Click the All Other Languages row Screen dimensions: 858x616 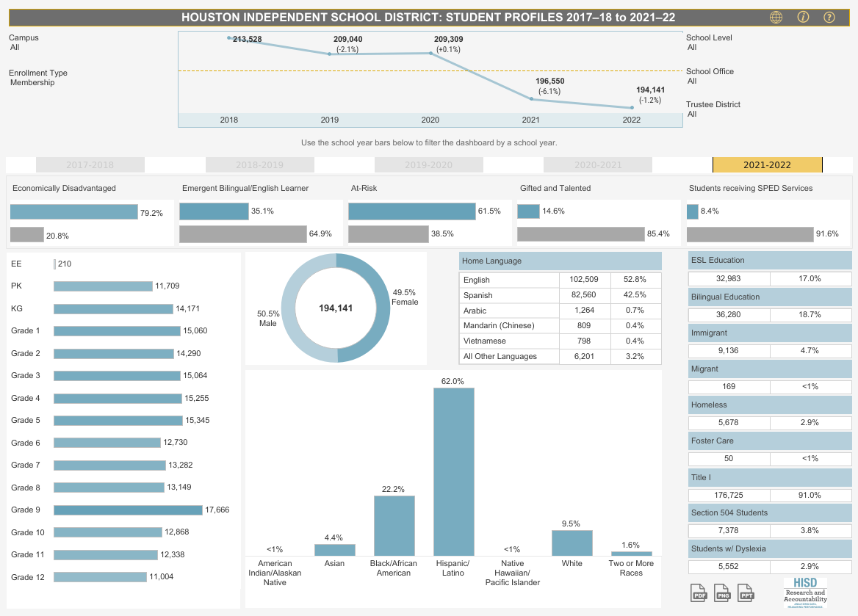coord(560,356)
